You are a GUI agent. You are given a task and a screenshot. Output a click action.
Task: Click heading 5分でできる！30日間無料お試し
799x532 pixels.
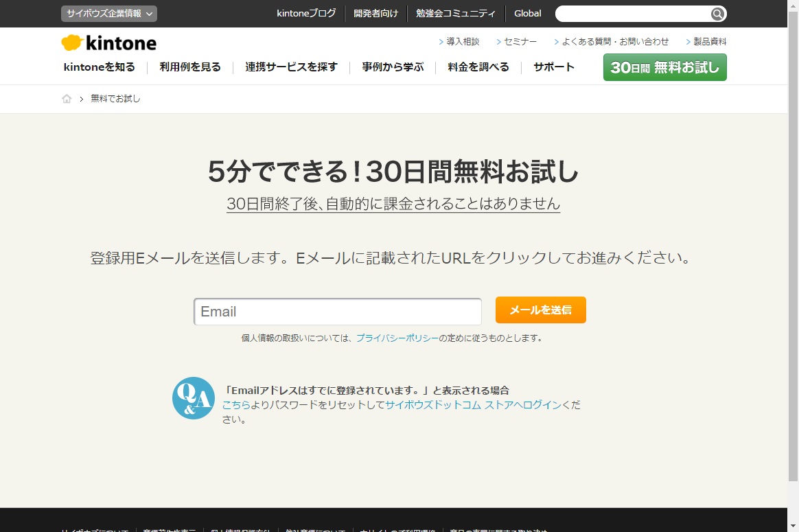click(x=393, y=171)
